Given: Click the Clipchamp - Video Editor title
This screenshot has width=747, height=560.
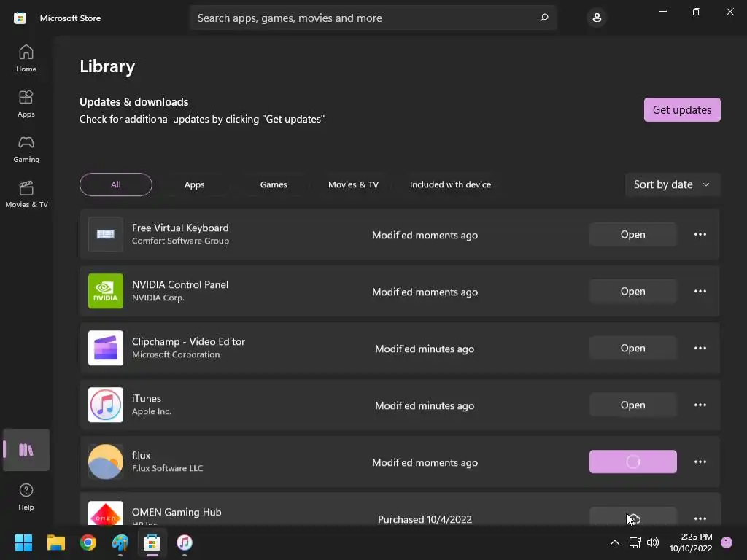Looking at the screenshot, I should pos(188,341).
